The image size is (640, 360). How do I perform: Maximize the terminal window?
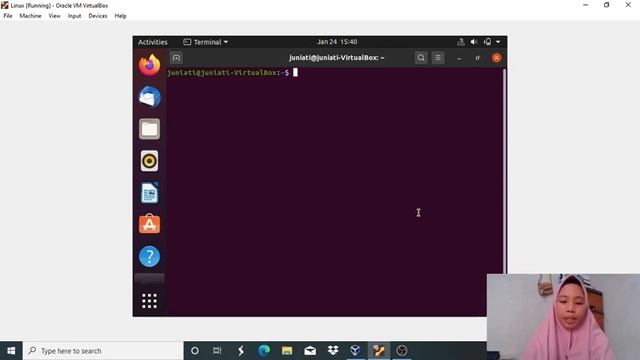(x=478, y=58)
